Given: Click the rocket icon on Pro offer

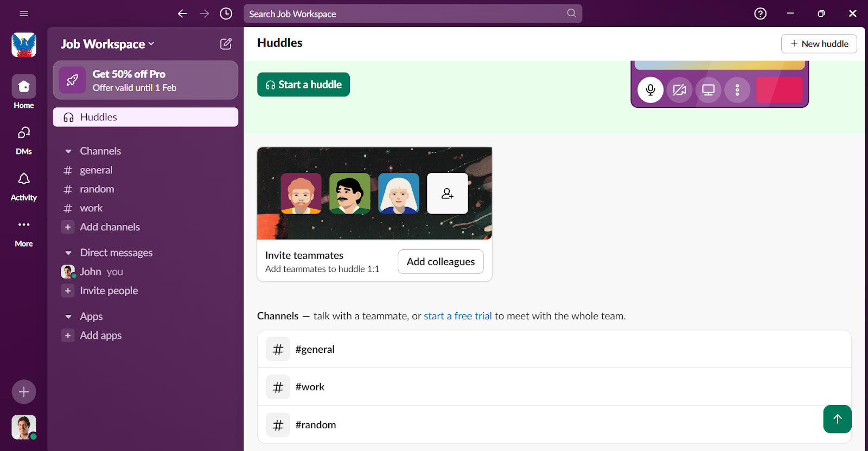Looking at the screenshot, I should point(72,80).
